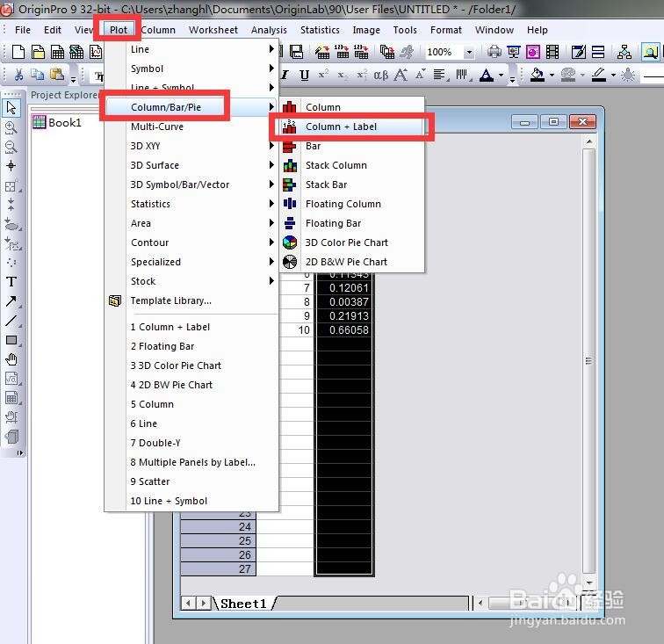Click the Paste clipboard icon
Screen dimensions: 664x644
(x=57, y=75)
